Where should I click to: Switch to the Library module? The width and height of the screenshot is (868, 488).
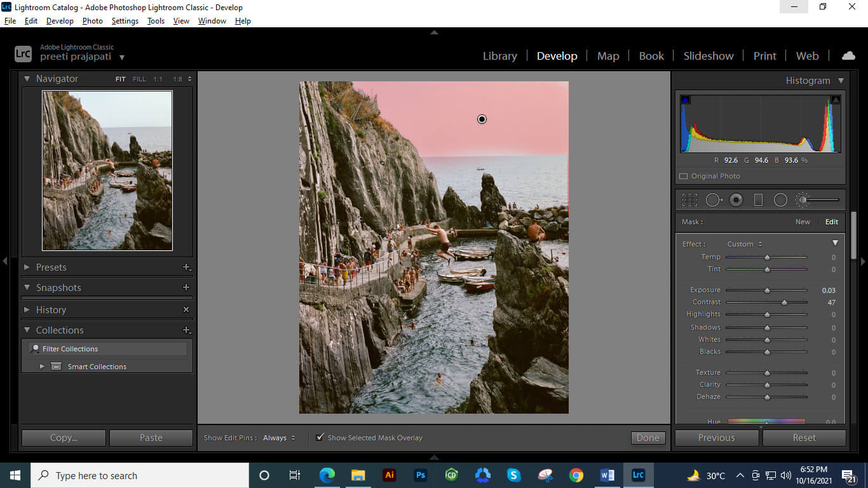(499, 56)
